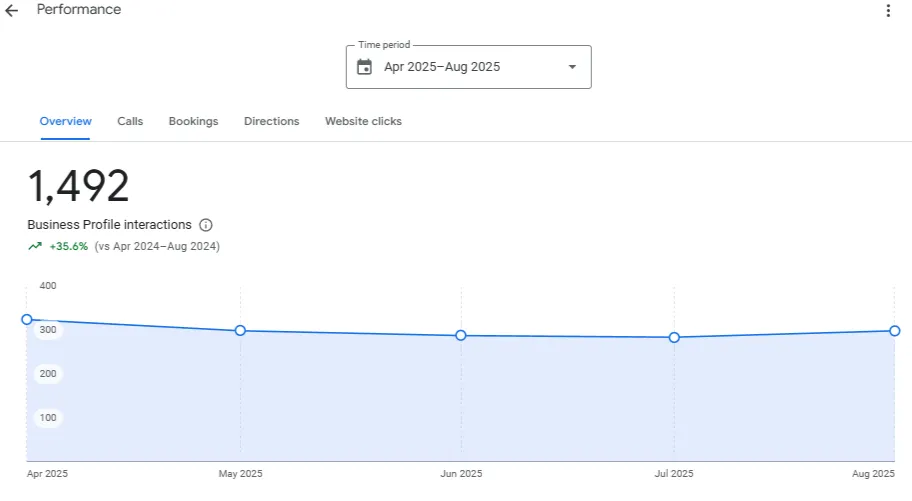Click the green trending-up arrow icon
The height and width of the screenshot is (501, 912).
tap(35, 246)
